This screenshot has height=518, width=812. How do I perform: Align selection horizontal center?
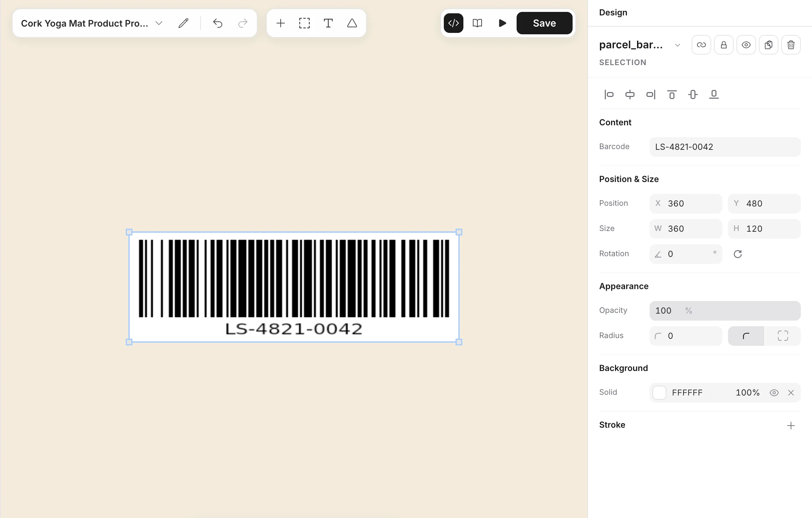coord(630,94)
